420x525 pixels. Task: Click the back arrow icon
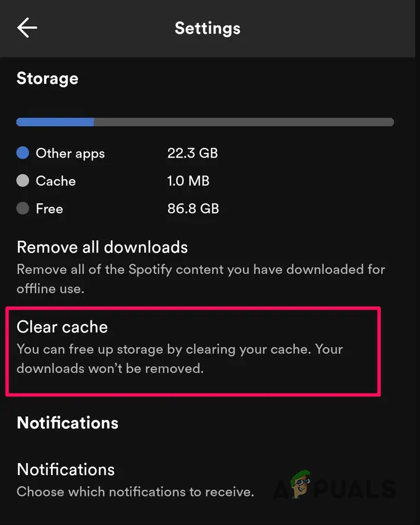pyautogui.click(x=27, y=27)
